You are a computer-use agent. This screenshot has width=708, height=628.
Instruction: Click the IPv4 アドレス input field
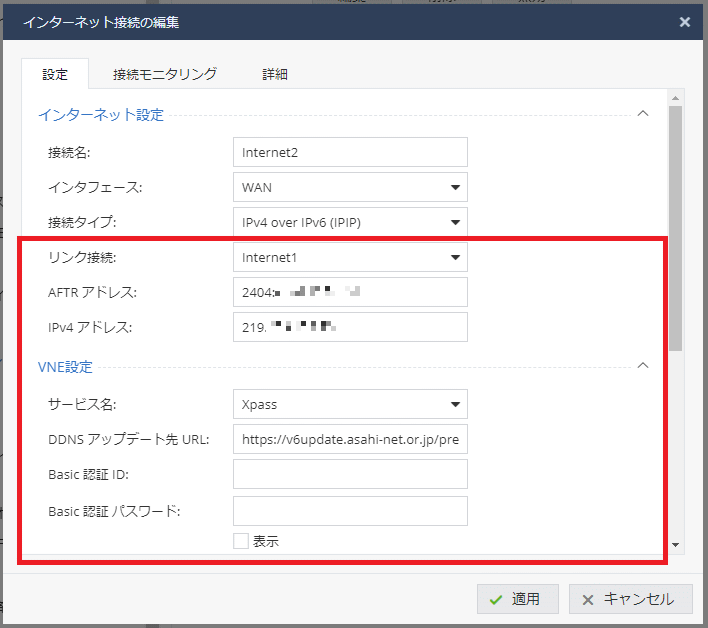[350, 327]
